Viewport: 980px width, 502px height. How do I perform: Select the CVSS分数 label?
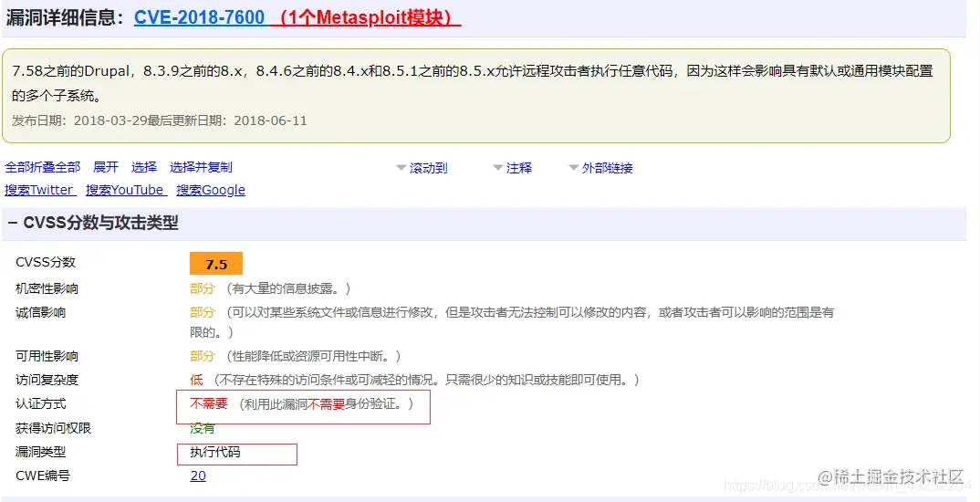45,263
